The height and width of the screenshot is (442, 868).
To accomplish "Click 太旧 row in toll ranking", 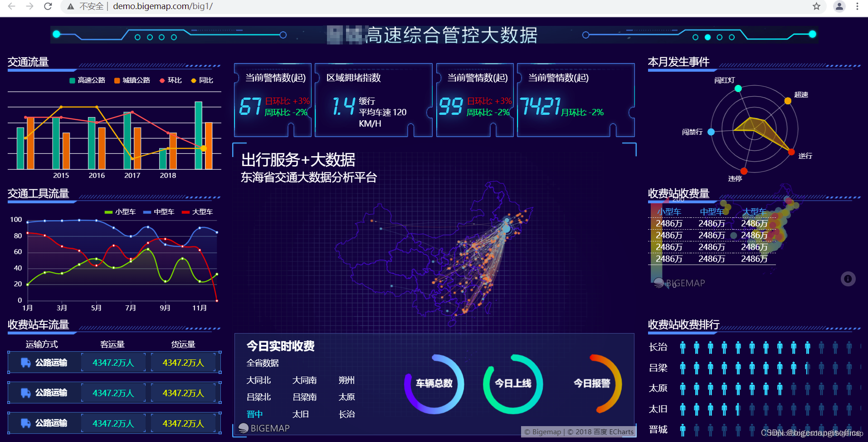I will [x=755, y=409].
